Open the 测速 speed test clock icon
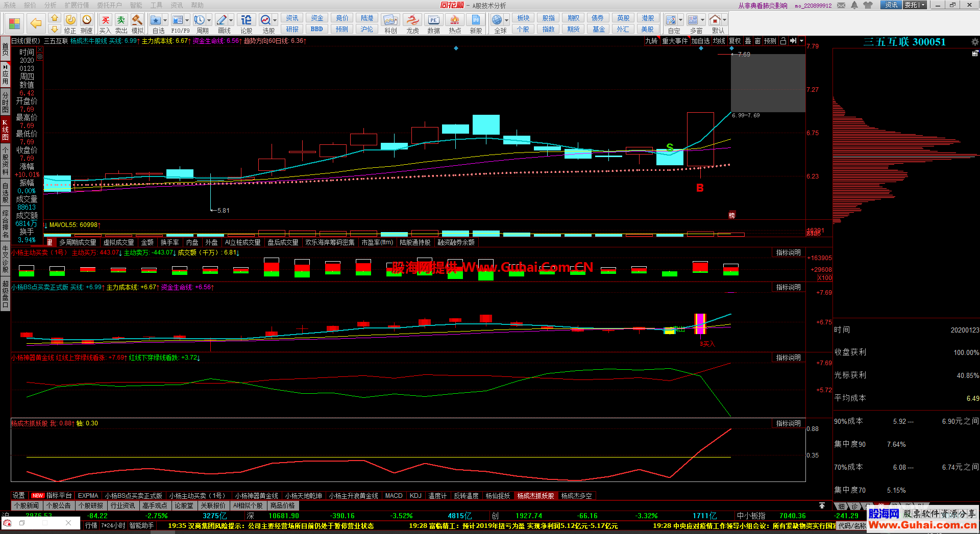This screenshot has width=980, height=534. pos(87,23)
